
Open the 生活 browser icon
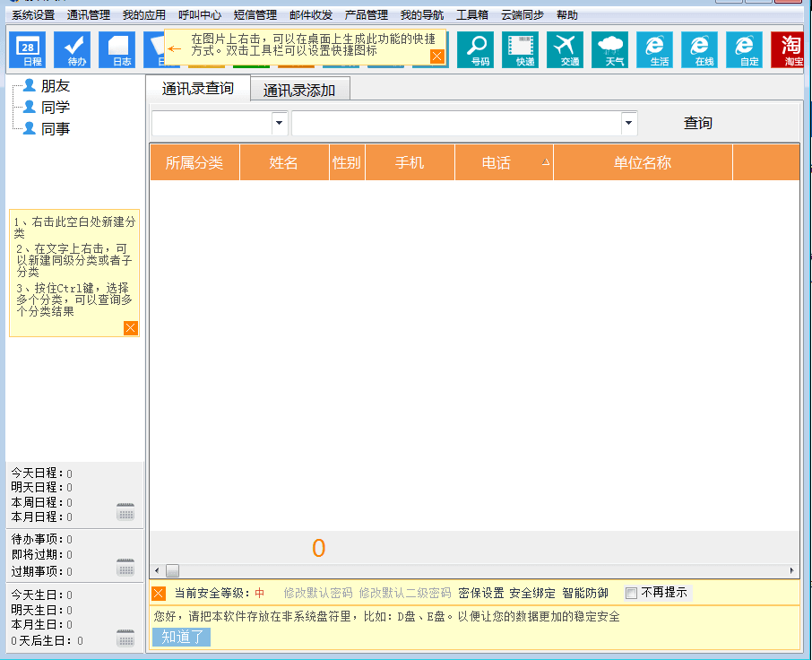point(654,49)
